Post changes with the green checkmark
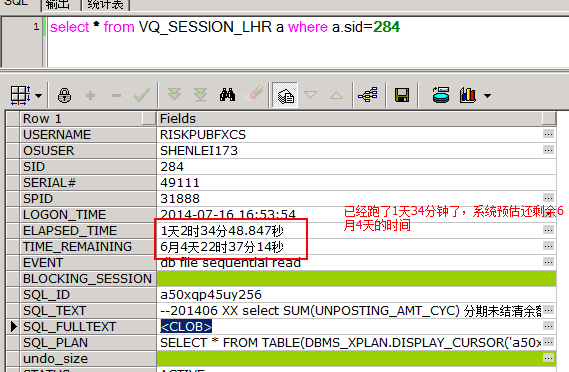 tap(142, 95)
